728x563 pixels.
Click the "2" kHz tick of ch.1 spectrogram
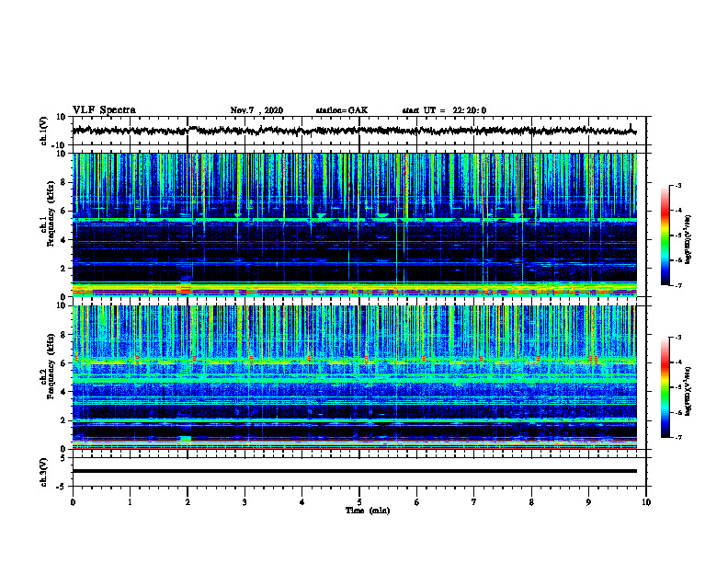point(64,269)
